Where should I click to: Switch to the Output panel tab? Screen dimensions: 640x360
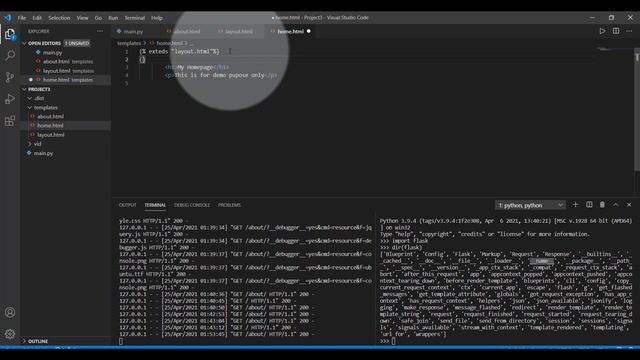[127, 205]
